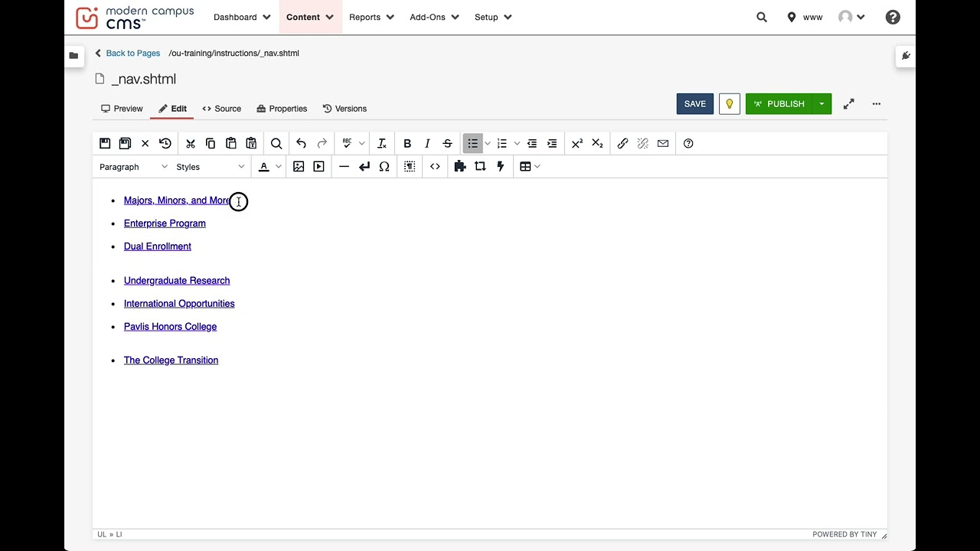The width and height of the screenshot is (980, 551).
Task: Click the copy icon
Action: point(211,143)
